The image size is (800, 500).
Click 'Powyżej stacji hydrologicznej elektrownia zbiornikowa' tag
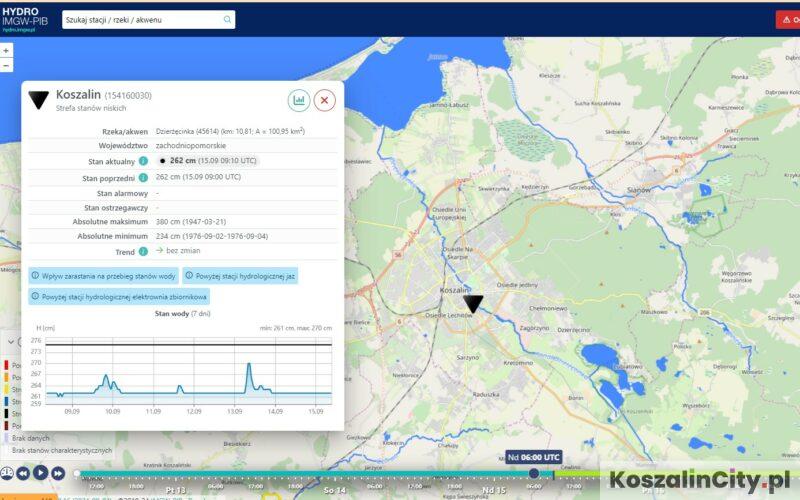pos(119,297)
